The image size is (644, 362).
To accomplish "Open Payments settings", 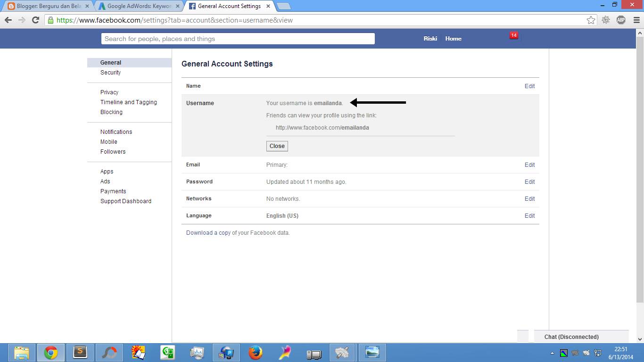I will [x=113, y=191].
